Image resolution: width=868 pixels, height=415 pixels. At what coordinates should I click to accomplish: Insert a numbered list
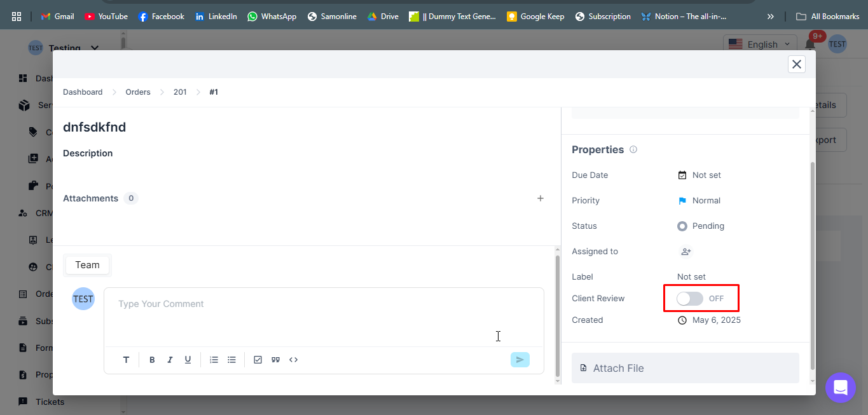(214, 360)
